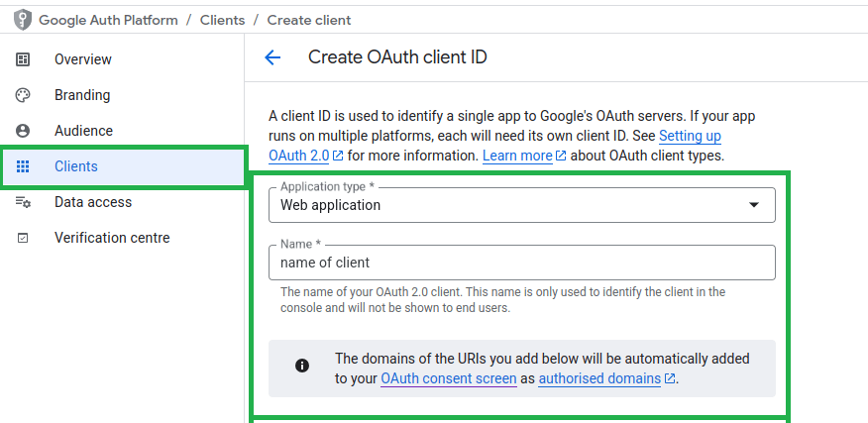Click the Google Auth Platform shield icon
This screenshot has height=423, width=868.
pos(23,20)
